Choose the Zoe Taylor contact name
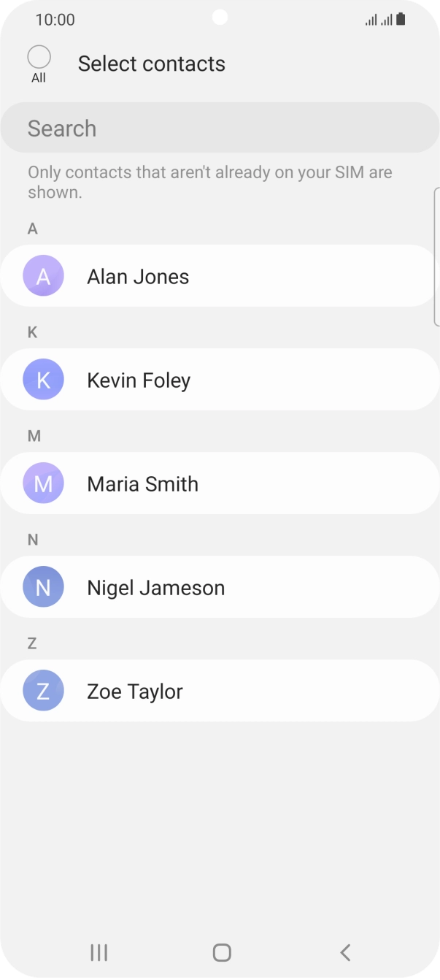 pyautogui.click(x=135, y=692)
